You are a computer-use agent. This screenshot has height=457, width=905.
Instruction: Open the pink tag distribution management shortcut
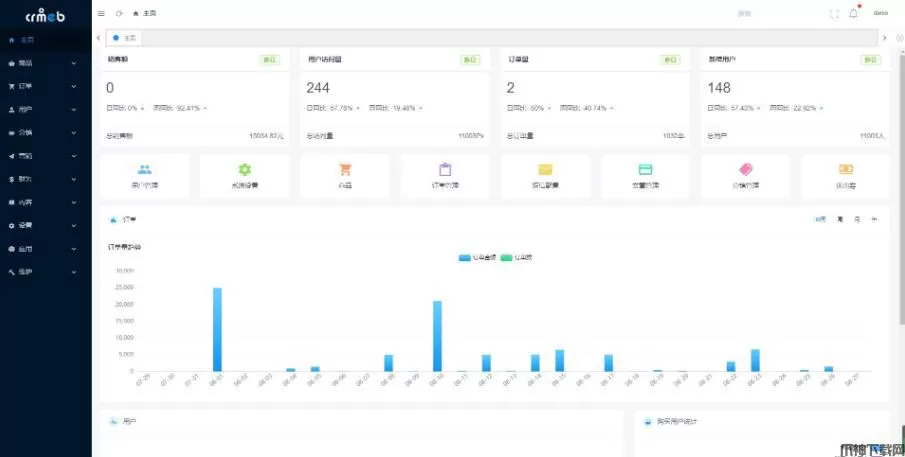tap(746, 177)
